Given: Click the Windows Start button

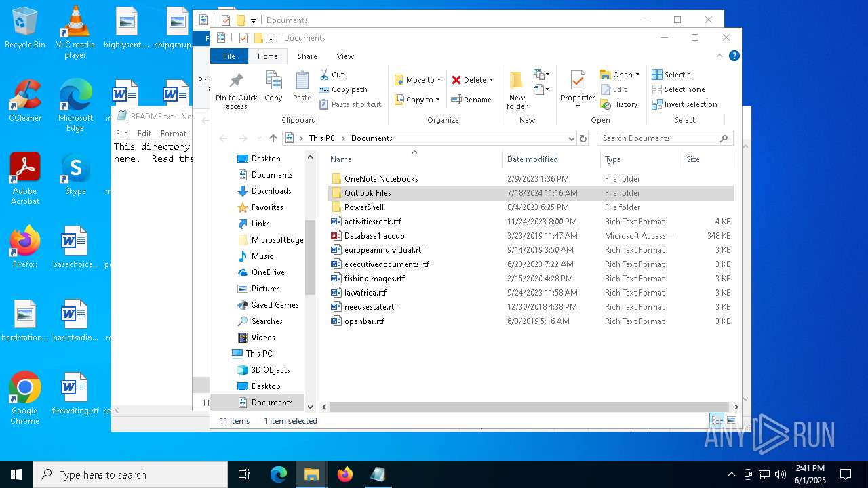Looking at the screenshot, I should tap(16, 474).
